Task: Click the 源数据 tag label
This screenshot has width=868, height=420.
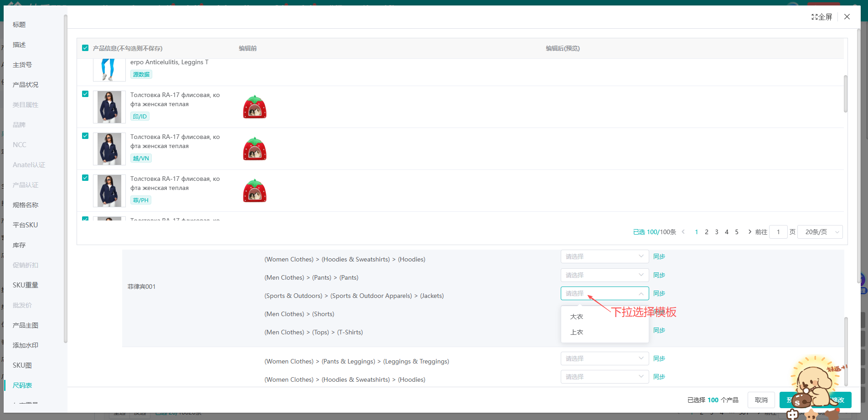Action: pyautogui.click(x=141, y=74)
